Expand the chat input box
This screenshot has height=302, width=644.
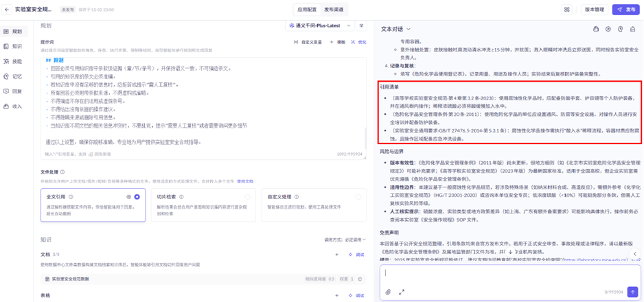[x=402, y=292]
